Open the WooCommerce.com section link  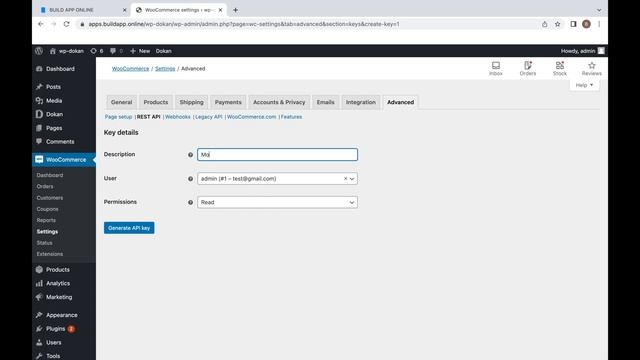tap(251, 117)
